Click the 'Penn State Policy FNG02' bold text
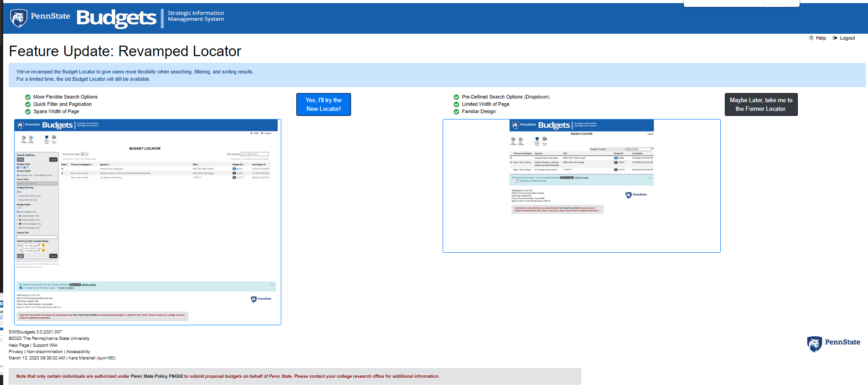Screen dimensions: 868x385 (157, 376)
